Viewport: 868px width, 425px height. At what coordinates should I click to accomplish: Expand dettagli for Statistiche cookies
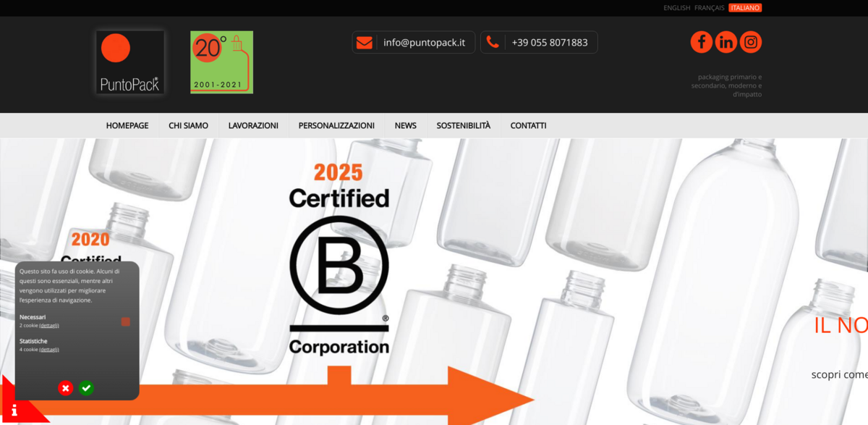coord(49,350)
